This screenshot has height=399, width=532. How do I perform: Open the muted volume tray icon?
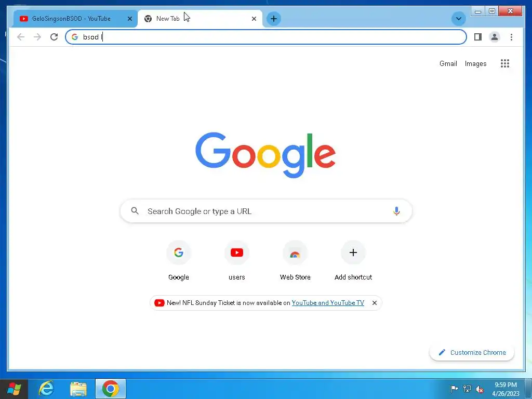480,389
